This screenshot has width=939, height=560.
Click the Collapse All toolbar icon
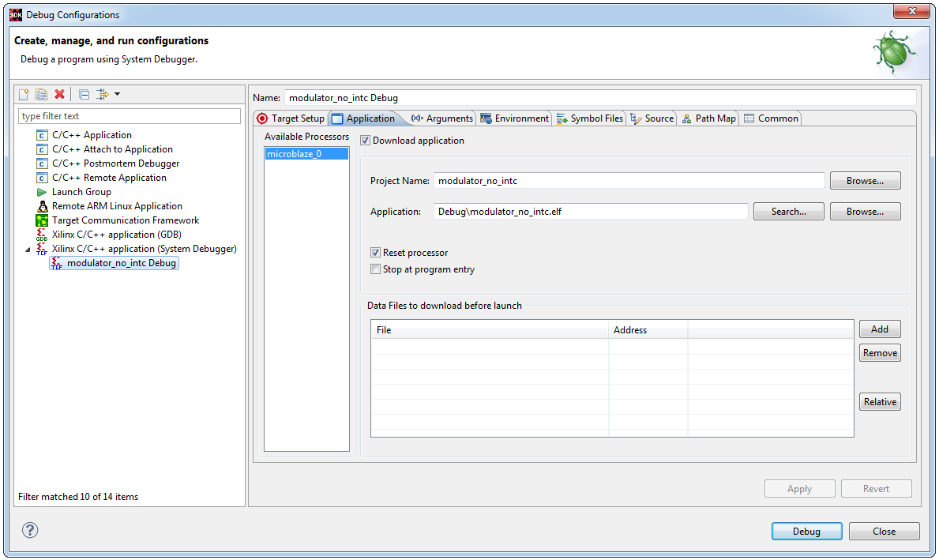click(85, 94)
